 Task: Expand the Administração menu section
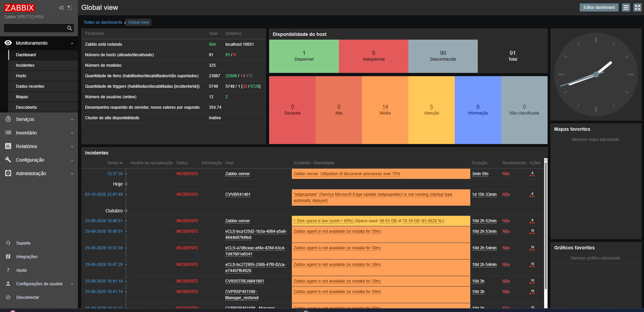coord(72,173)
